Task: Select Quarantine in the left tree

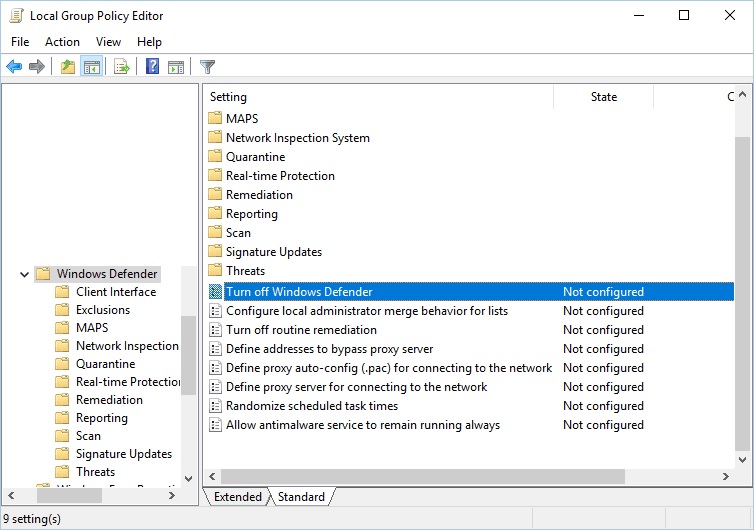Action: pos(105,364)
